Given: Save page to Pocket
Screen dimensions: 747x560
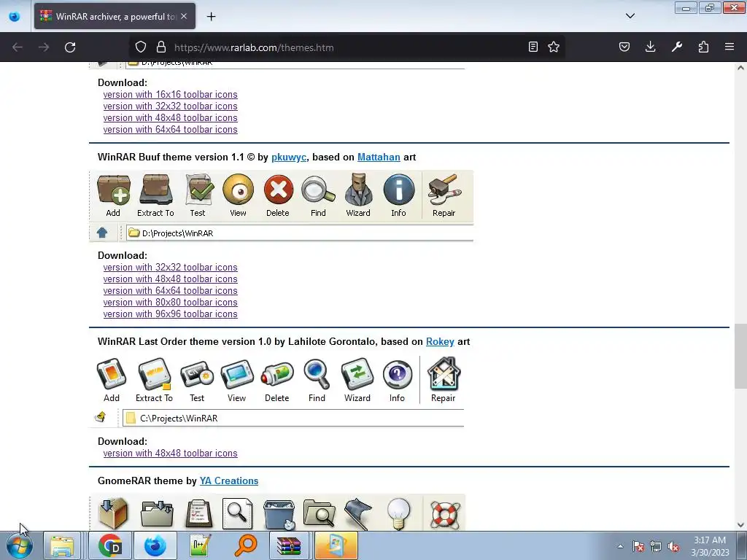Looking at the screenshot, I should [x=624, y=47].
